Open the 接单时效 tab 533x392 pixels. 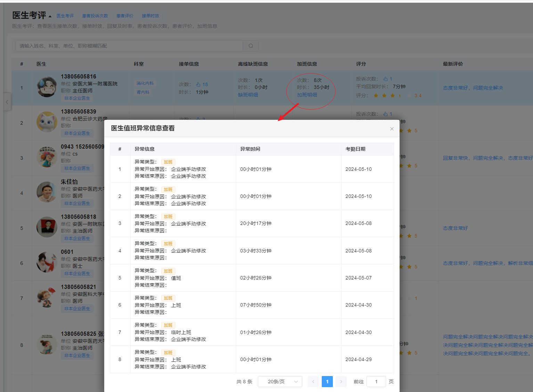(150, 16)
